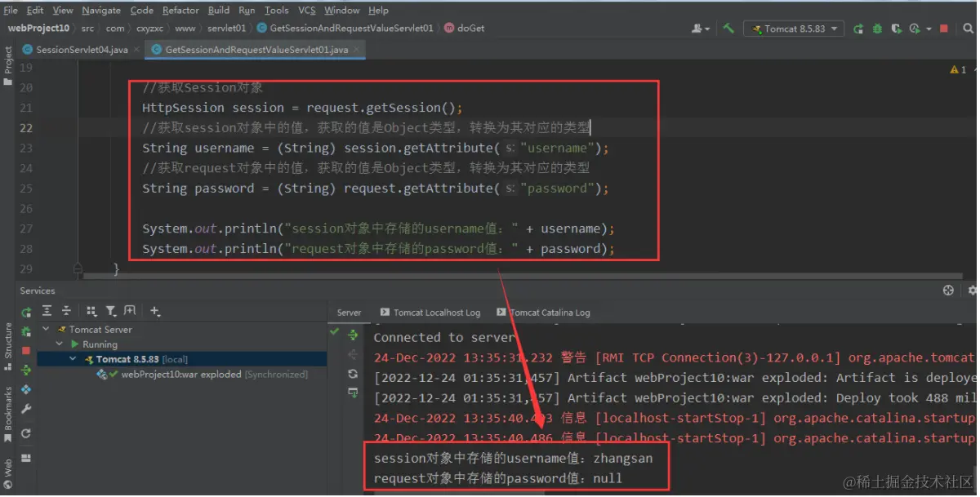980x497 pixels.
Task: Select the Server tab in Services
Action: click(349, 313)
